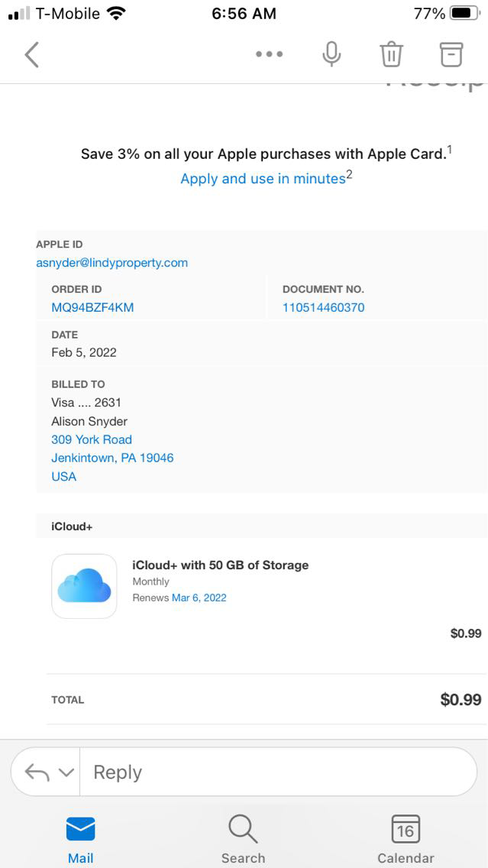Tap document number 110514460370
Viewport: 488px width, 868px height.
(x=323, y=308)
